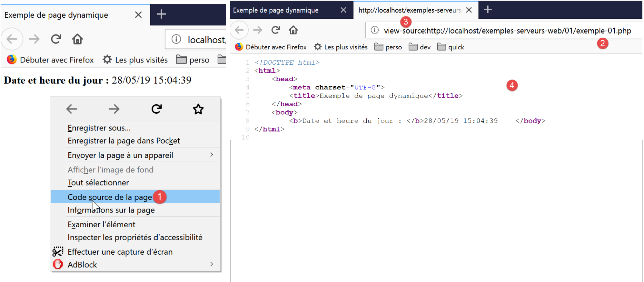644x282 pixels.
Task: Click the view-source URL address field
Action: click(x=507, y=31)
